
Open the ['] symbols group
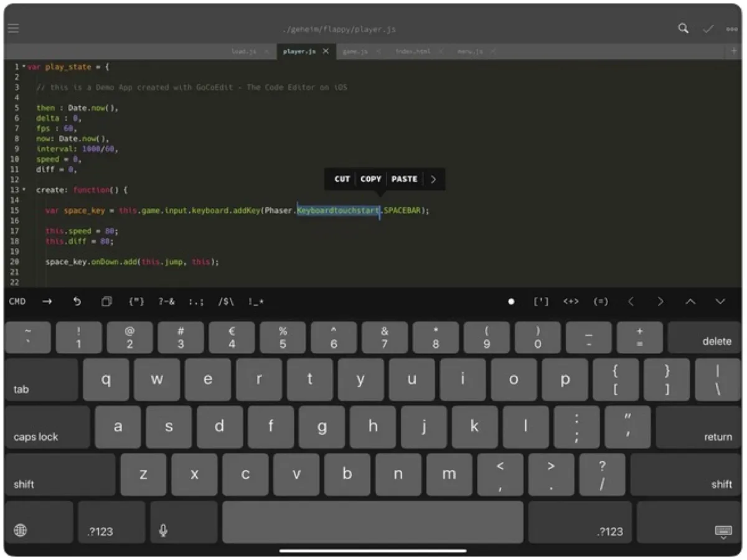click(542, 302)
